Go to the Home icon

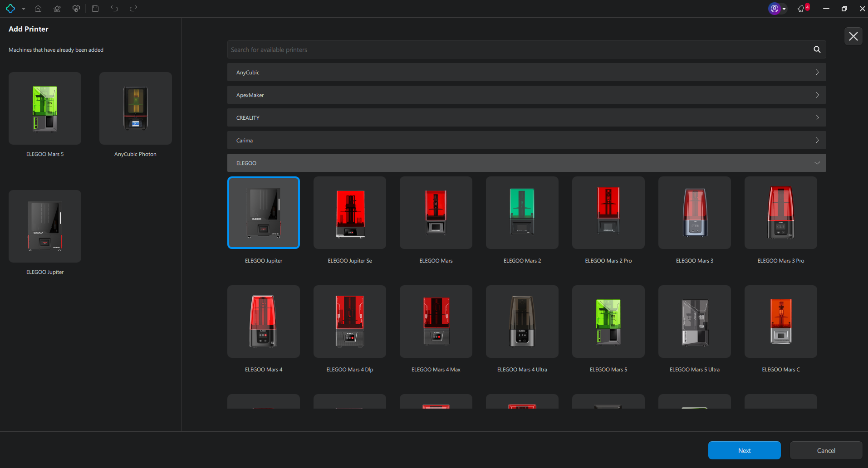point(38,9)
